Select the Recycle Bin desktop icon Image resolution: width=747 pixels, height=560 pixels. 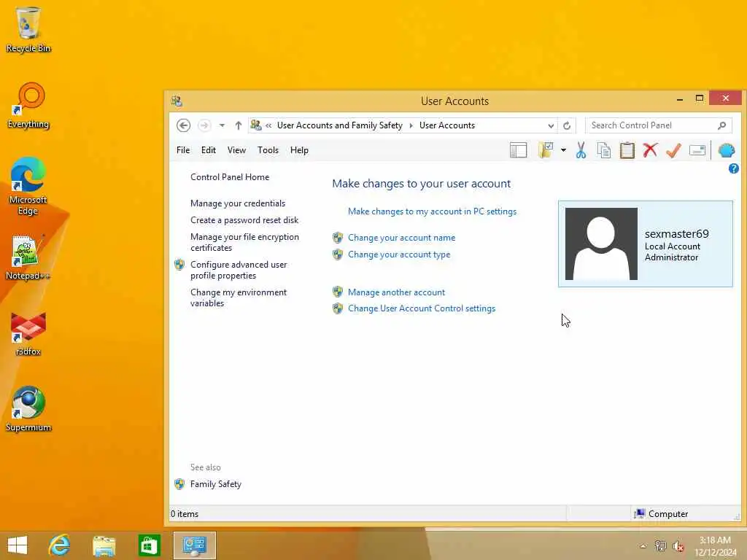coord(28,29)
